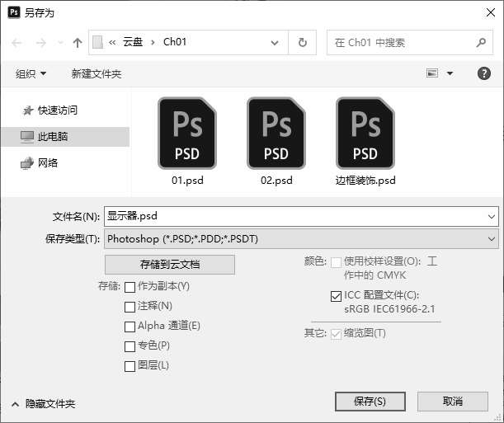Click the 保存(S) button
Screen dimensions: 504x423
(370, 402)
